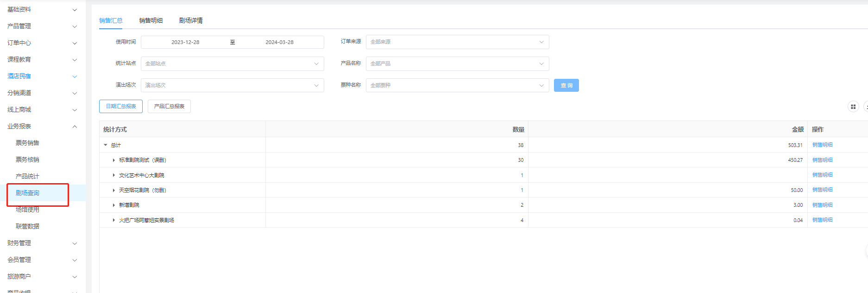The image size is (868, 293).
Task: Open 销售明细 link for 天空烟花剧院
Action: [x=822, y=190]
